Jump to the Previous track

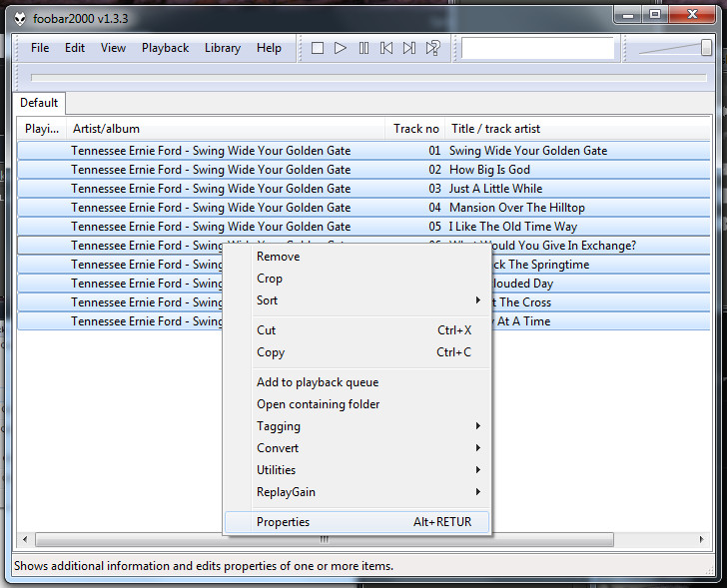(x=386, y=48)
